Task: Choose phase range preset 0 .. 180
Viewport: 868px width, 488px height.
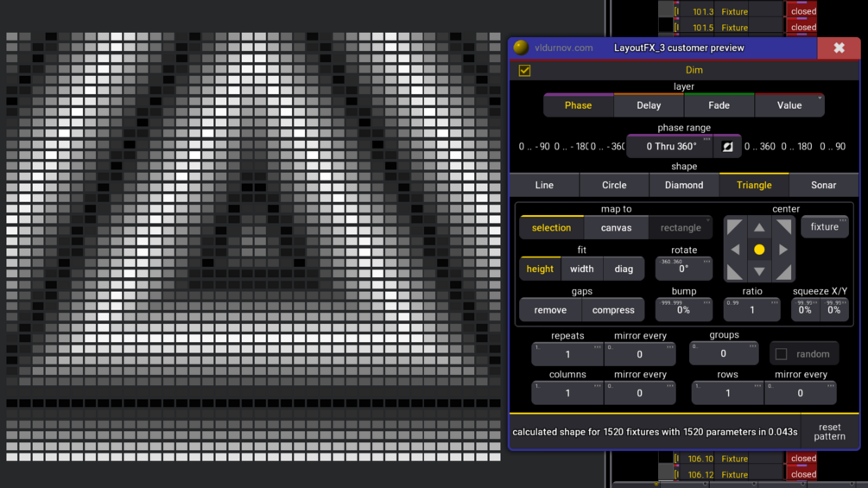Action: click(x=796, y=147)
